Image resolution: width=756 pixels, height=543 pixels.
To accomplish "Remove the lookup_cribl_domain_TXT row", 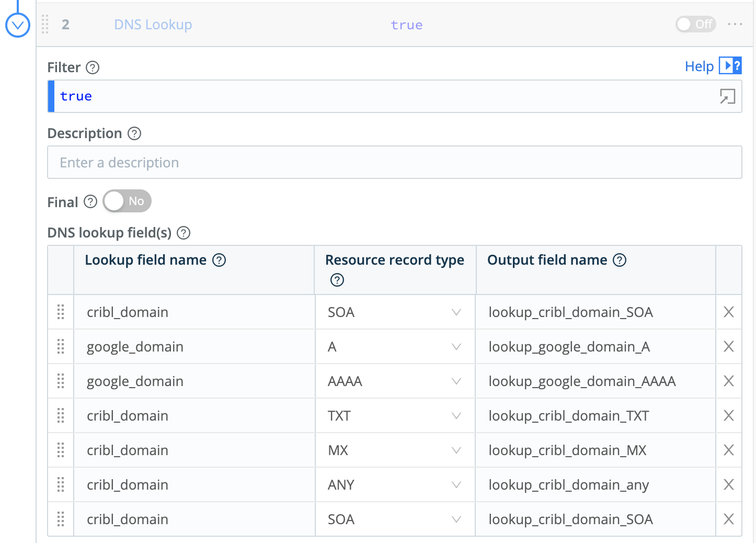I will [728, 415].
